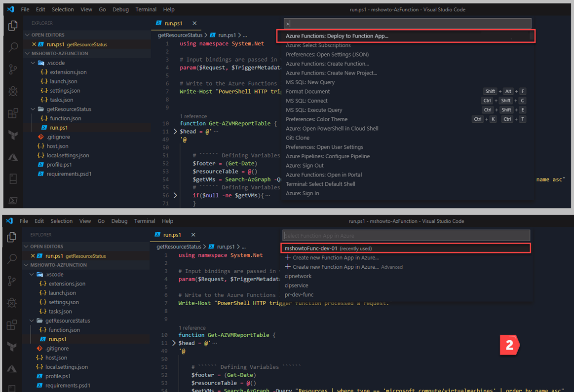574x392 pixels.
Task: Click VS Code logo in lower title bar
Action: click(9, 221)
